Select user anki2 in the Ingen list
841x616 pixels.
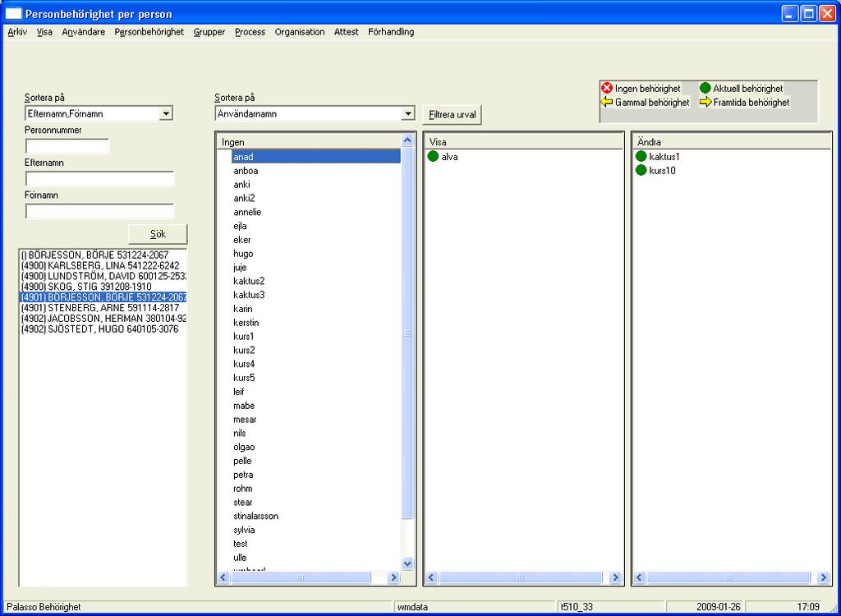[x=244, y=199]
